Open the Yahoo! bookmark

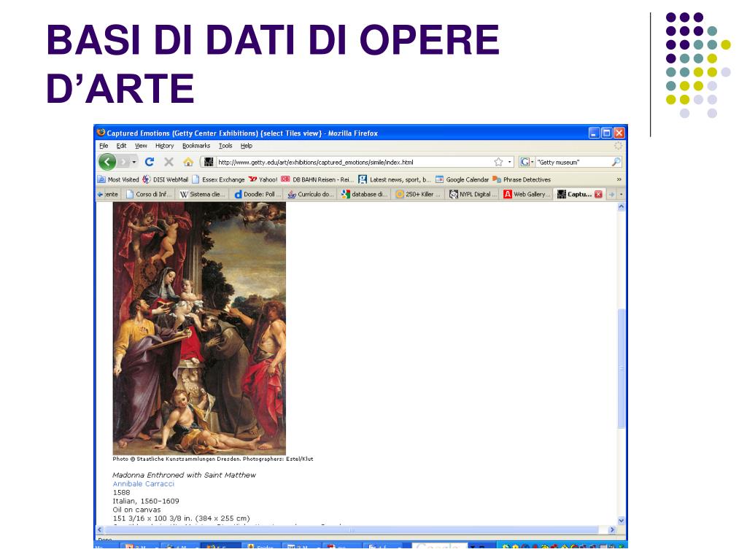263,179
